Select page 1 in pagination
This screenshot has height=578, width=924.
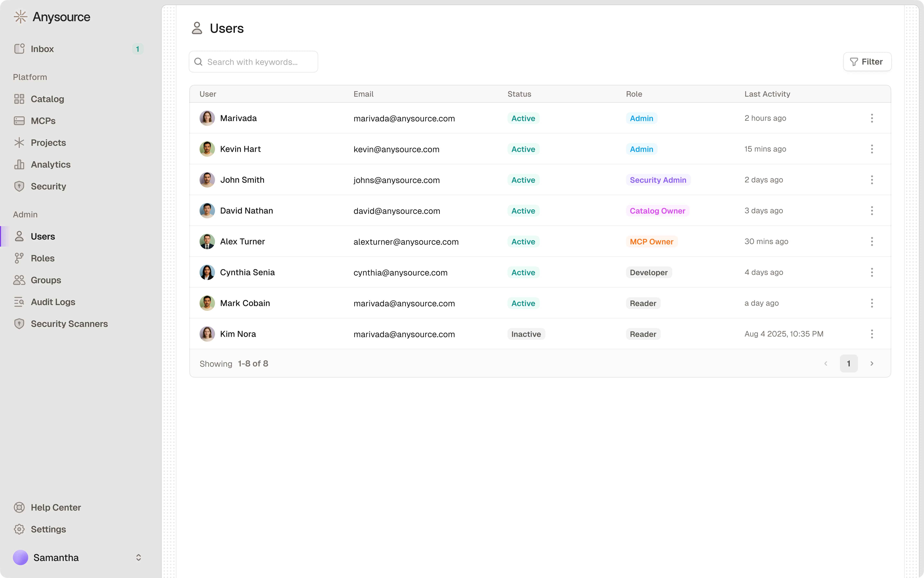[848, 363]
